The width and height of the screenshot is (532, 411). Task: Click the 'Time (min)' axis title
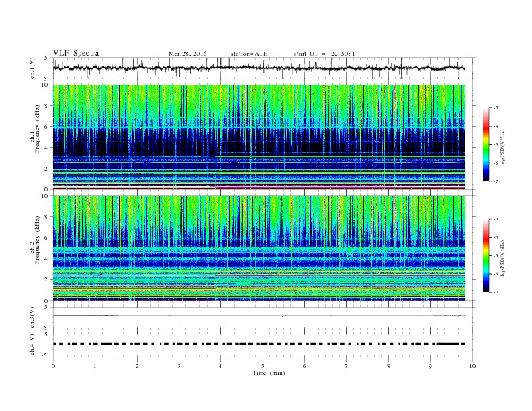pos(269,373)
